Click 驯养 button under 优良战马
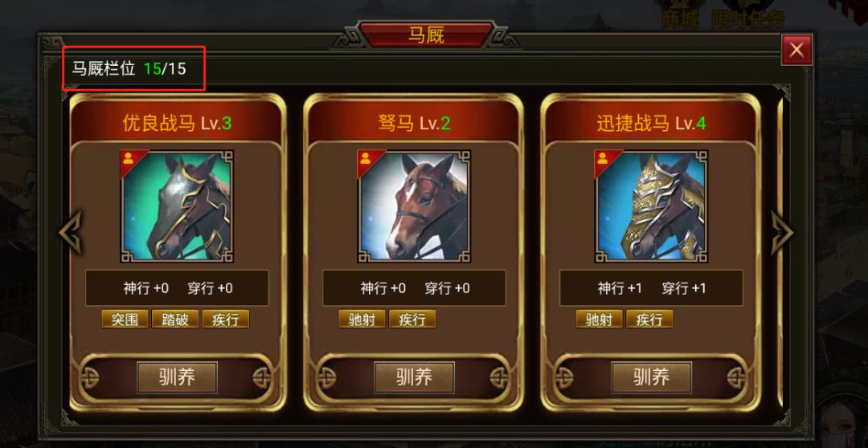This screenshot has height=448, width=868. click(x=177, y=378)
